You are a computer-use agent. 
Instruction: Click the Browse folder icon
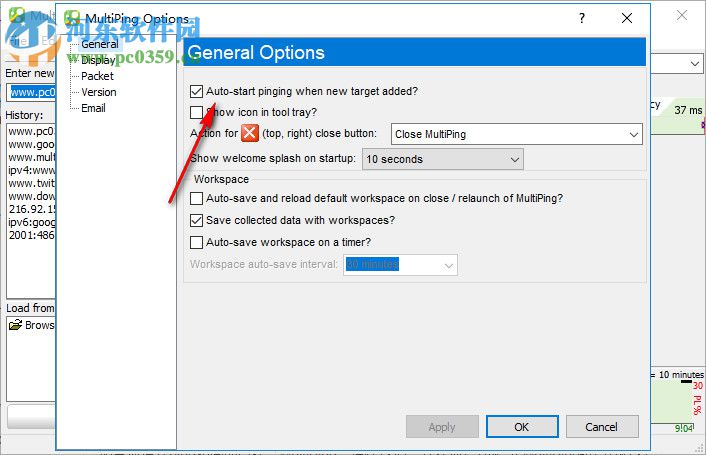coord(15,325)
